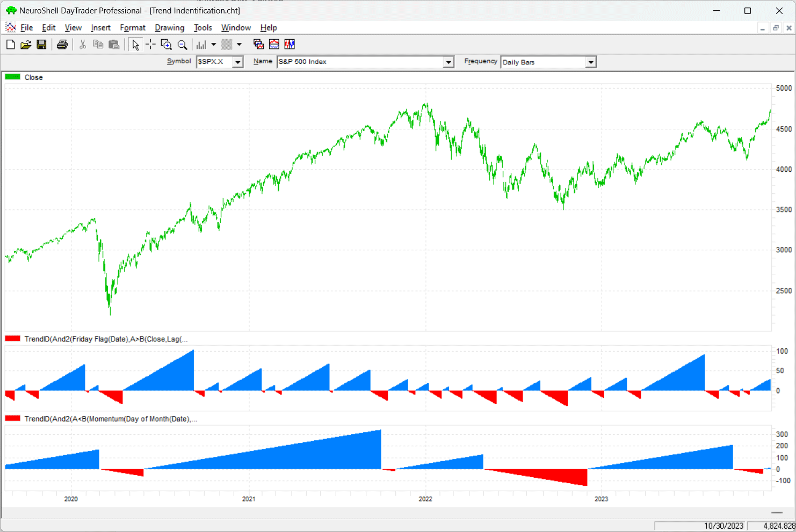796x532 pixels.
Task: Minimize the NeuroShell DayTrader window
Action: coord(717,11)
